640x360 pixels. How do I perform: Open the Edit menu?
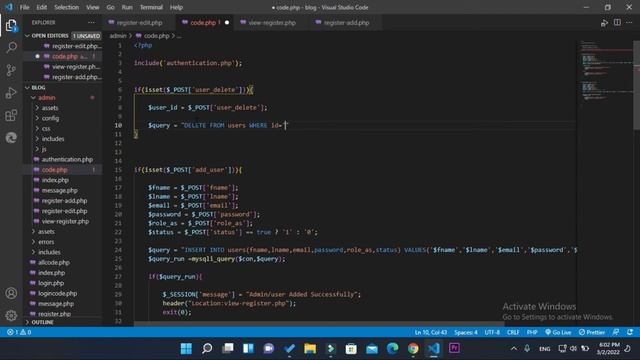pos(42,7)
